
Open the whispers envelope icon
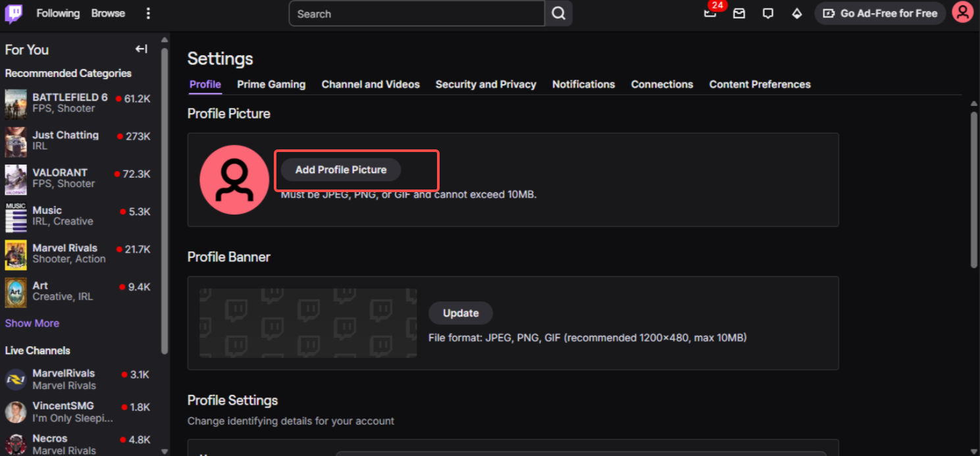pyautogui.click(x=738, y=13)
